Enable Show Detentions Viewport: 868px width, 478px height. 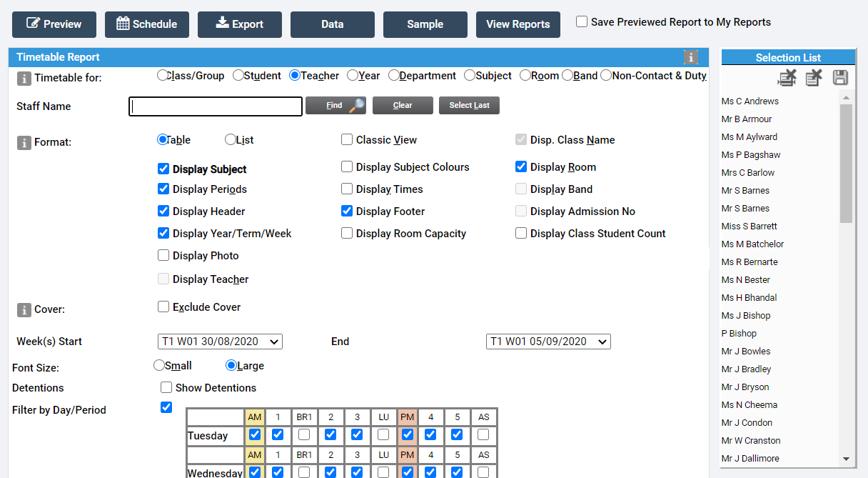[166, 387]
